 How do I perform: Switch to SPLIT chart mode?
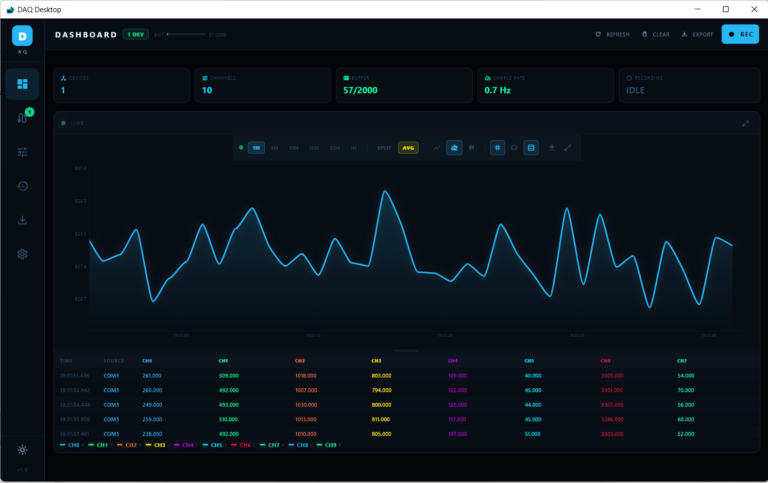[384, 148]
